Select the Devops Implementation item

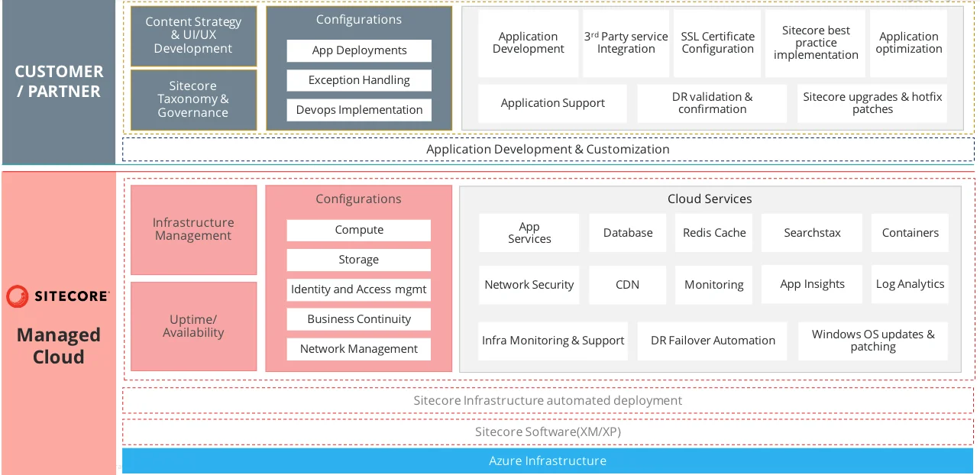tap(359, 110)
